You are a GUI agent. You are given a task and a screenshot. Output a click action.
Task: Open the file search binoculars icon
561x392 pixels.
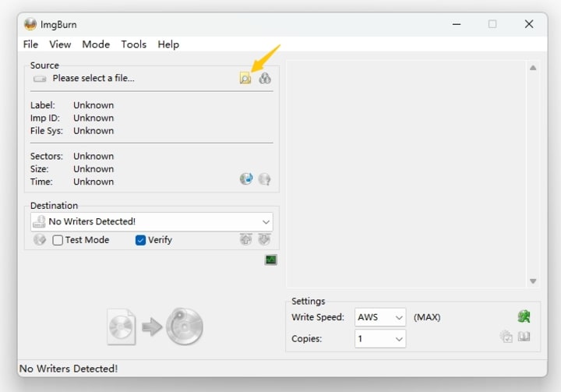click(x=265, y=78)
